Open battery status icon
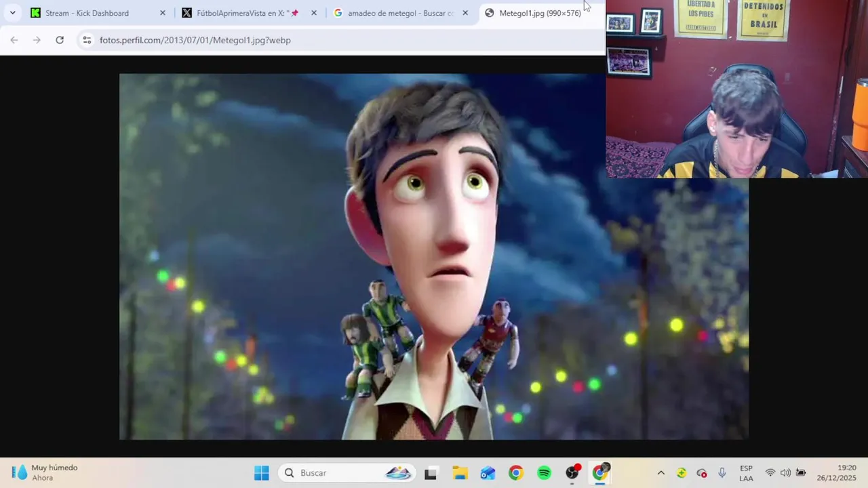 pyautogui.click(x=801, y=473)
